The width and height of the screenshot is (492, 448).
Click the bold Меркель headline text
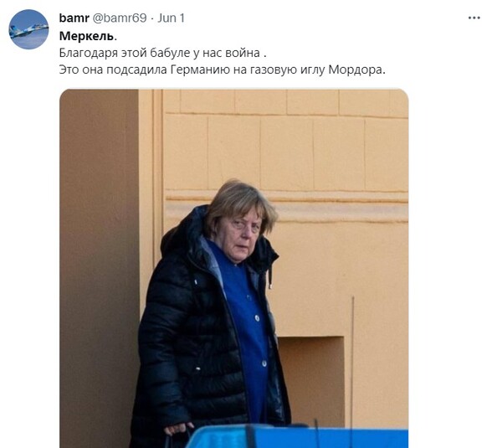click(x=88, y=36)
